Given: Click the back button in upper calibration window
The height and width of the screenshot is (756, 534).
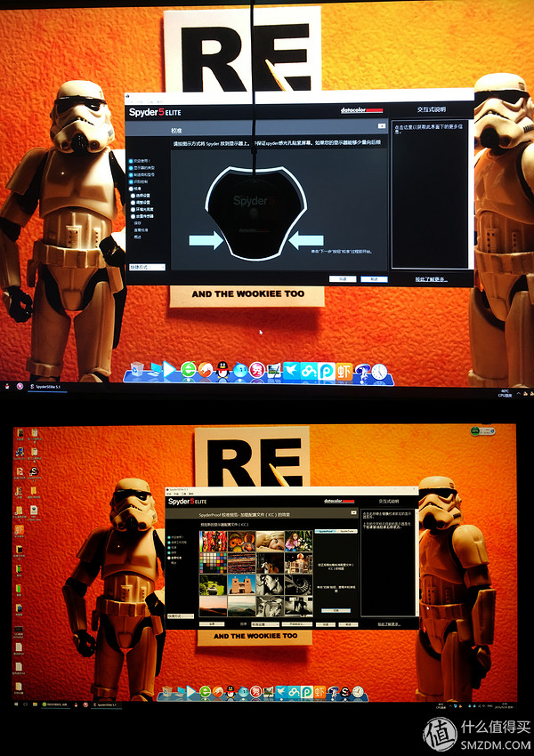Looking at the screenshot, I should tap(343, 279).
